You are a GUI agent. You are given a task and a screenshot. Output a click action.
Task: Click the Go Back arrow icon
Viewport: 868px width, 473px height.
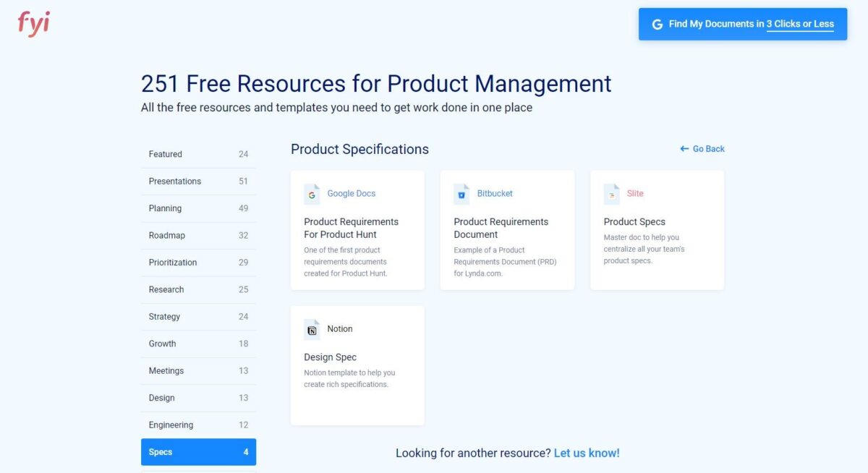[684, 149]
